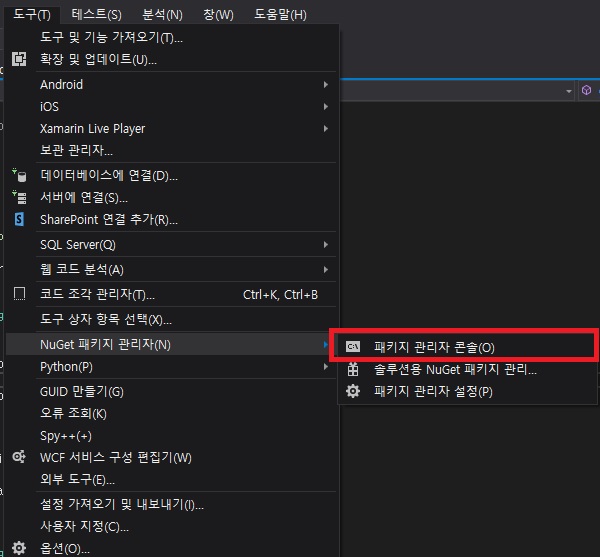Expand the 웹 코드 분석(A) submenu arrow
This screenshot has width=600, height=557.
point(326,269)
